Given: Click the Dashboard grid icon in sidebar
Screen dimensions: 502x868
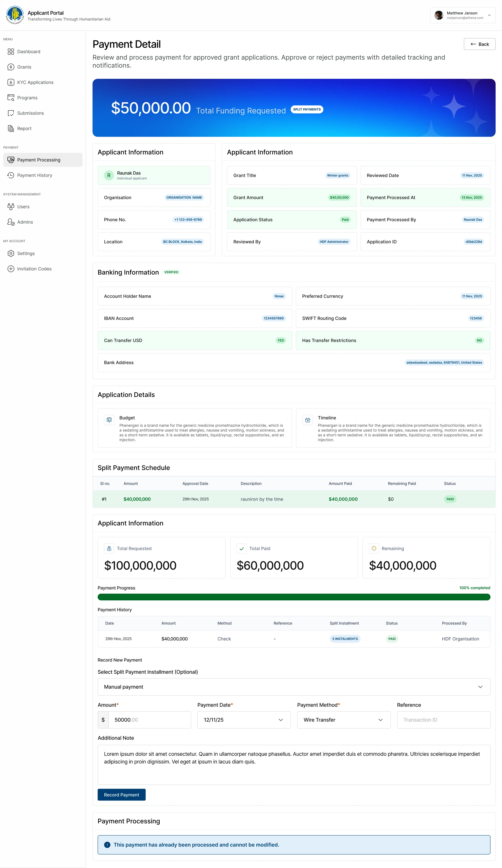Looking at the screenshot, I should 11,52.
